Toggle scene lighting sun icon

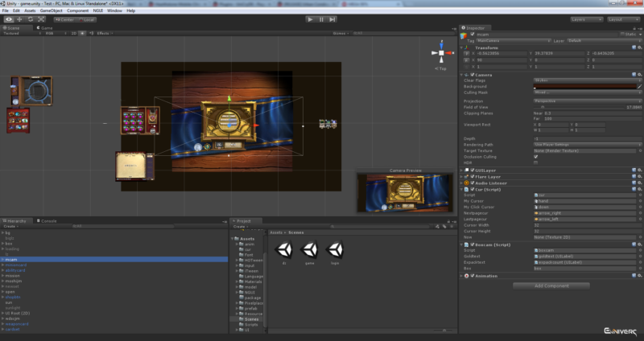83,33
